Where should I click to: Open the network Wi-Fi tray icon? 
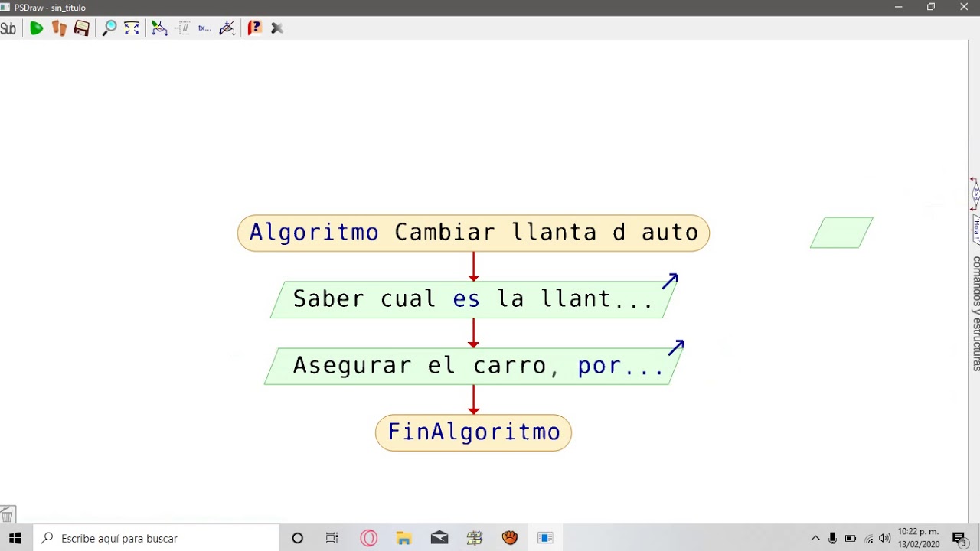point(868,538)
